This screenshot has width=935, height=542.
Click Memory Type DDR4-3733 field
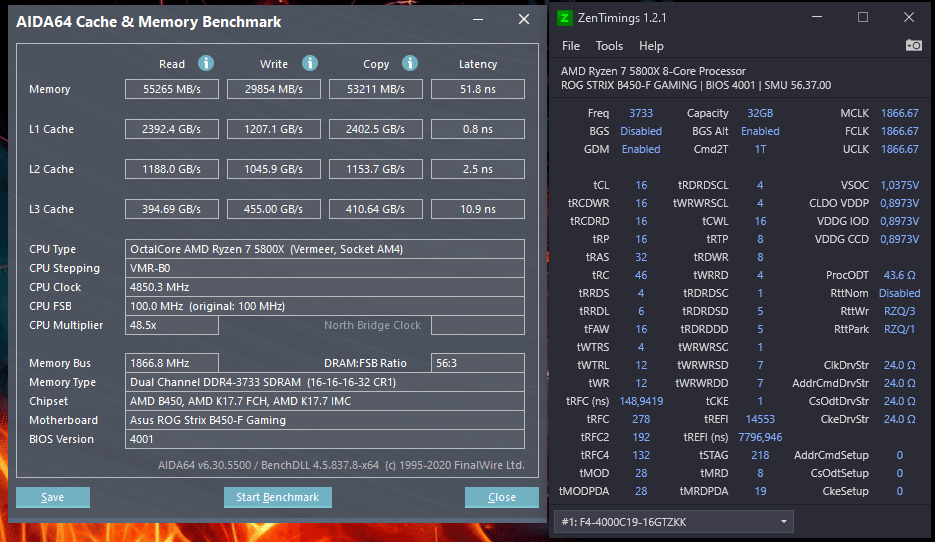(x=325, y=382)
